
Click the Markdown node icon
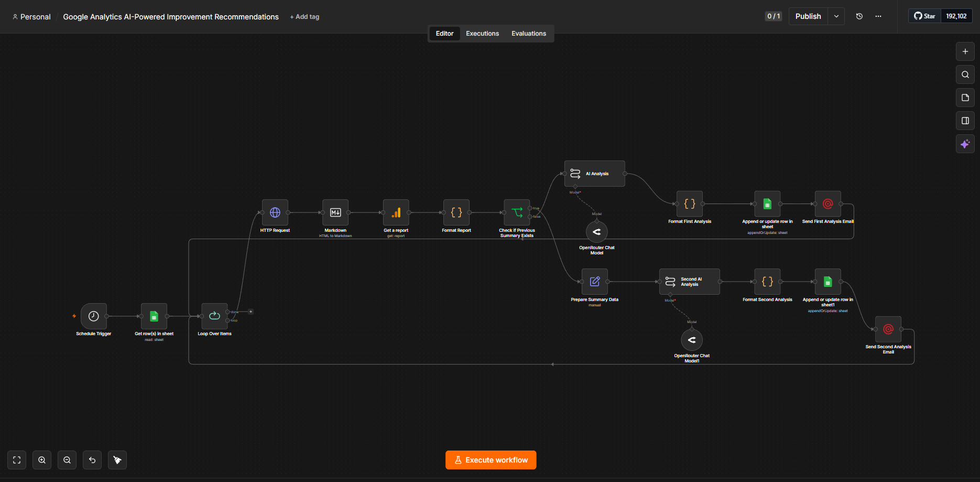tap(335, 212)
